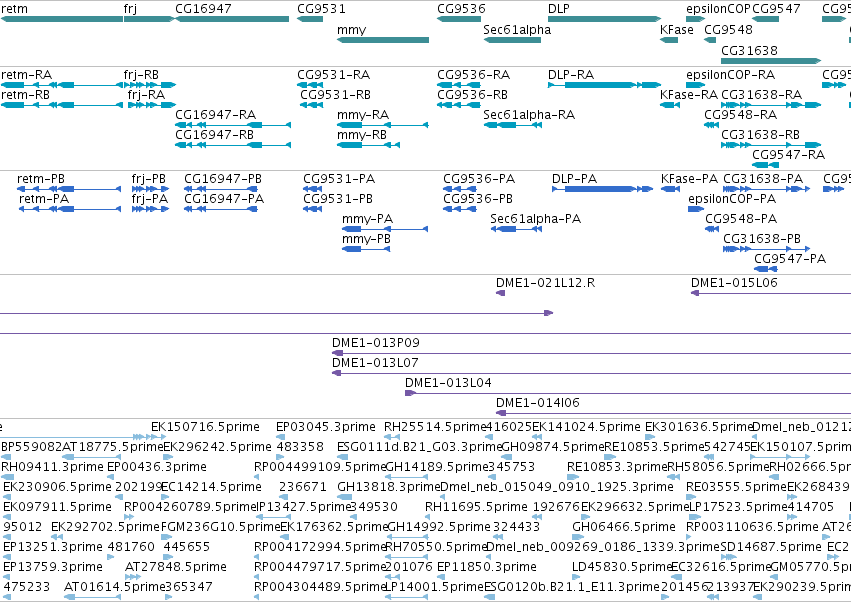Click the Sec61alpha-PA protein feature
This screenshot has width=851, height=602.
coord(516,229)
